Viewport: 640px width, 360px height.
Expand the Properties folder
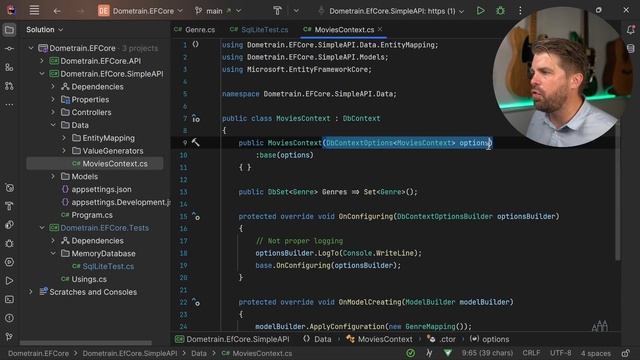click(53, 100)
